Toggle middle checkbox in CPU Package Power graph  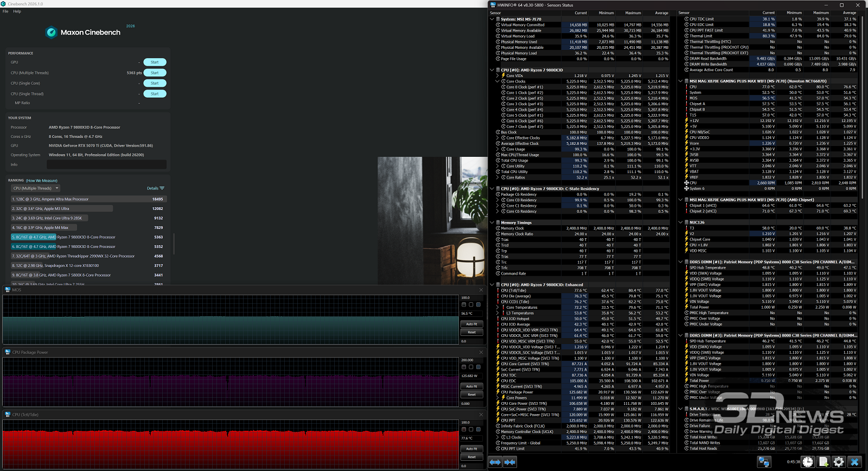(471, 367)
